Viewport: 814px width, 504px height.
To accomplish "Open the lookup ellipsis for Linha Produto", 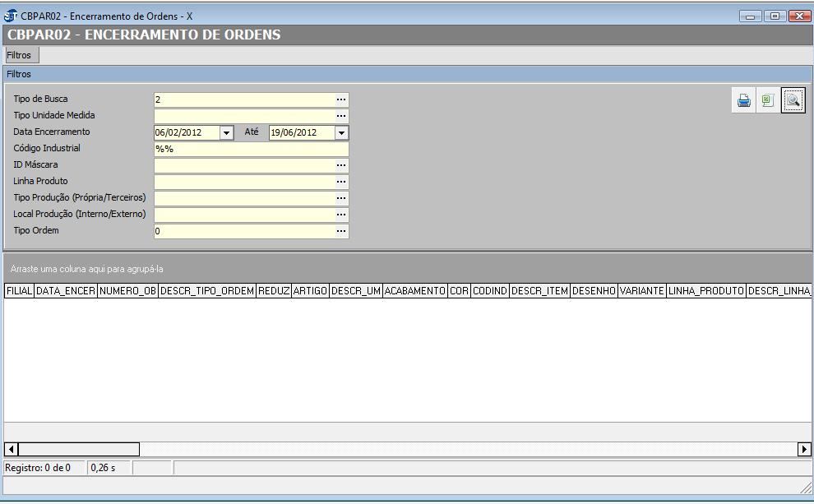I will 341,182.
